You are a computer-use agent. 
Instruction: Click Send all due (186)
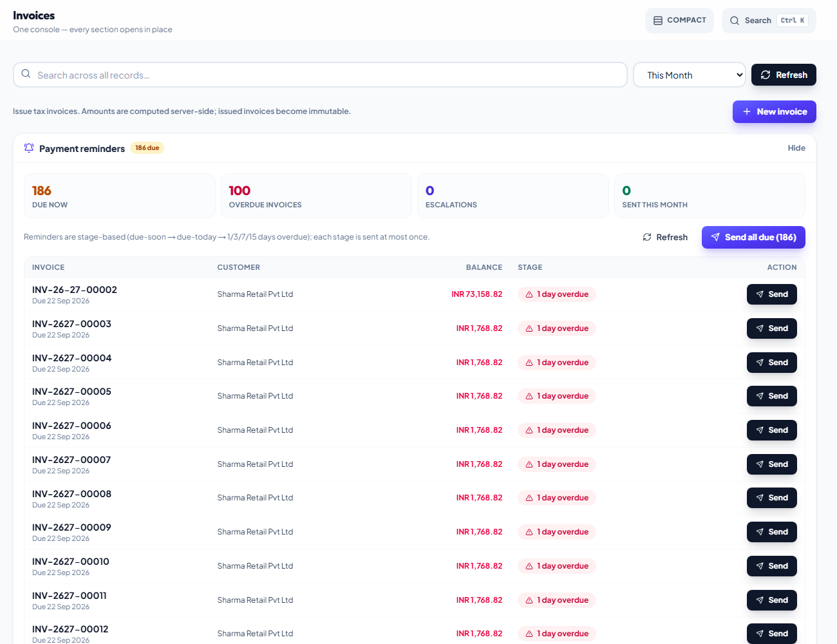(753, 237)
